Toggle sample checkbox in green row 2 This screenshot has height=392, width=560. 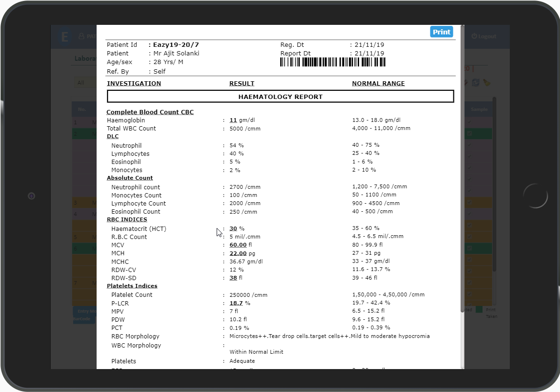coord(469,134)
